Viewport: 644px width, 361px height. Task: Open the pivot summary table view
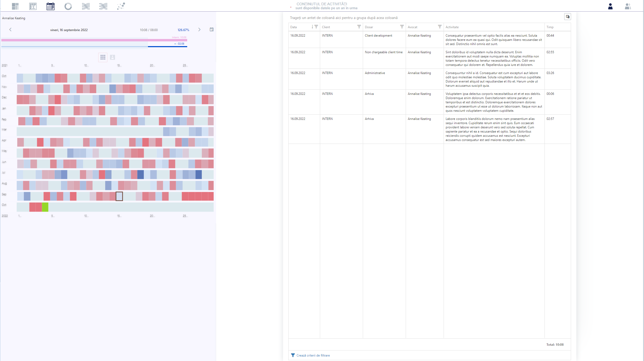[33, 6]
